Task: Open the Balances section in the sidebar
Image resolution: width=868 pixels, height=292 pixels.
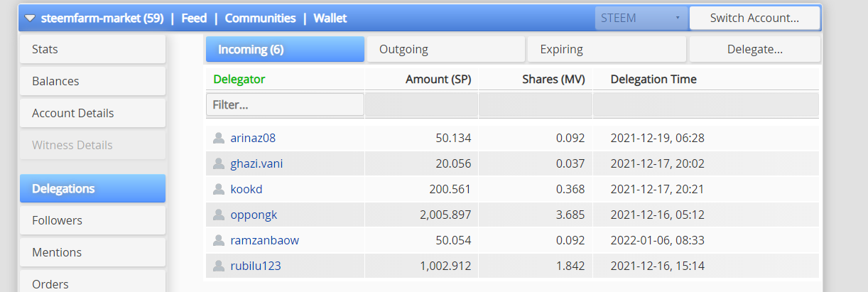Action: coord(92,81)
